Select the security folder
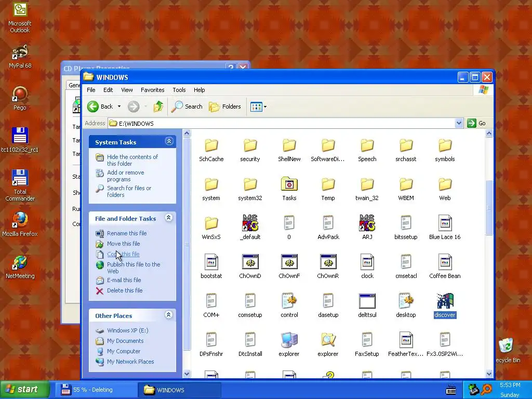Viewport: 532px width, 399px height. point(250,150)
